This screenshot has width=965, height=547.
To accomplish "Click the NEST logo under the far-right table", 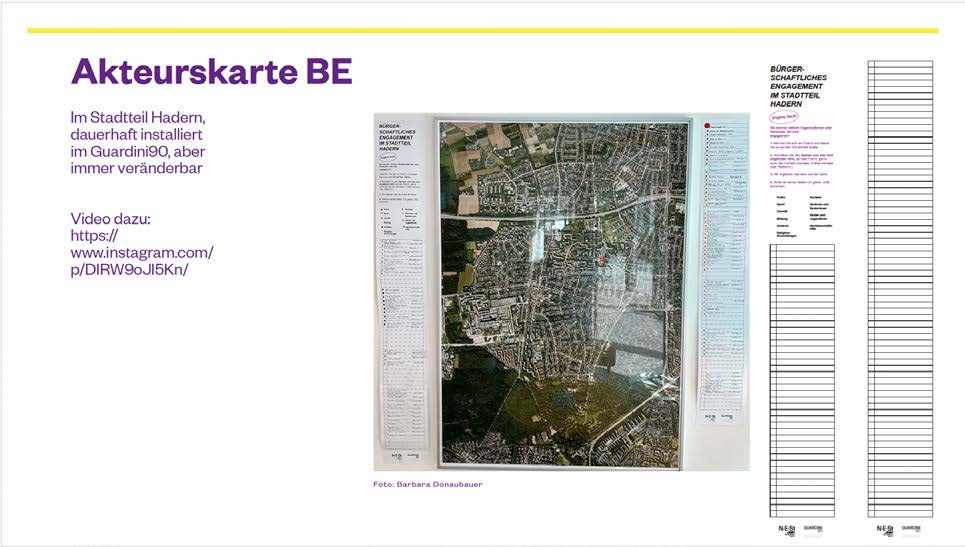I will click(x=884, y=529).
